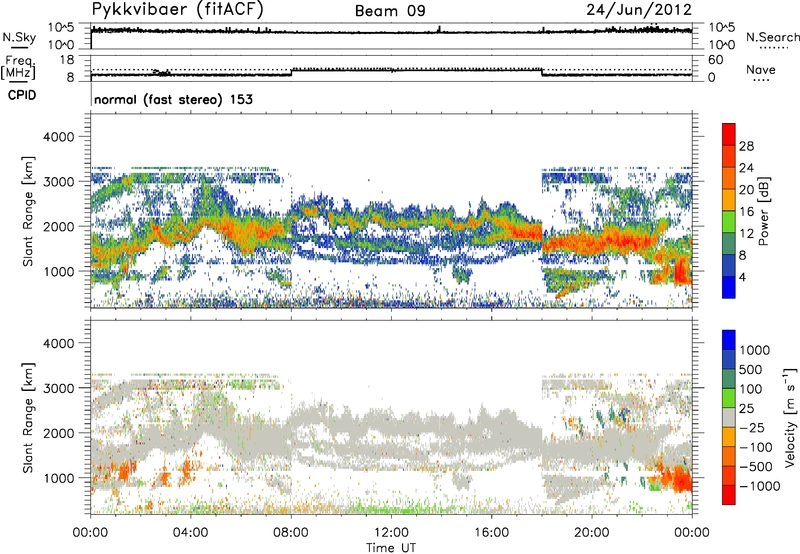Click the '16:00' time axis label
This screenshot has height=554, width=800.
pos(491,533)
